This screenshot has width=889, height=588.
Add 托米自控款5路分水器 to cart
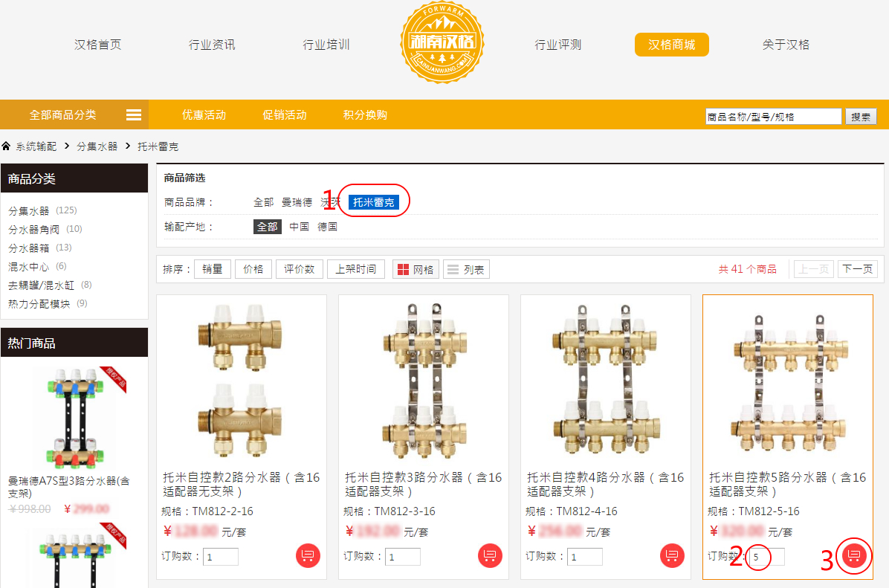(x=854, y=555)
